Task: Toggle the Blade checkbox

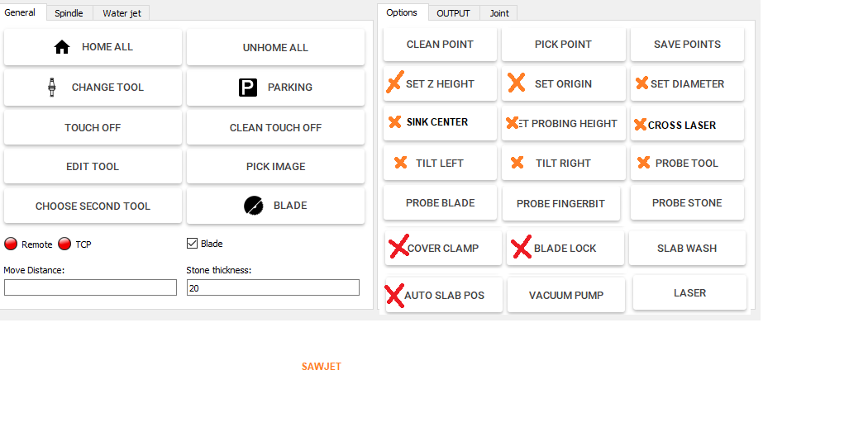Action: [x=193, y=244]
